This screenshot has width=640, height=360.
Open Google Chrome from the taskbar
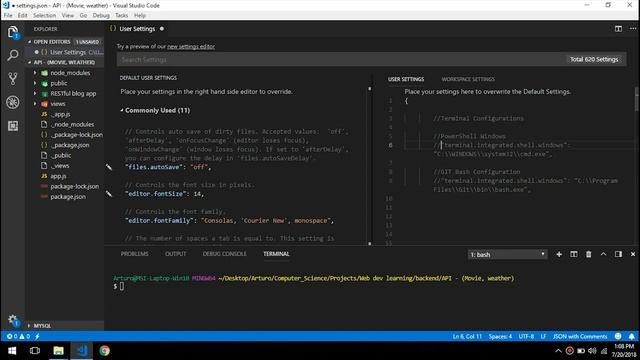104,351
